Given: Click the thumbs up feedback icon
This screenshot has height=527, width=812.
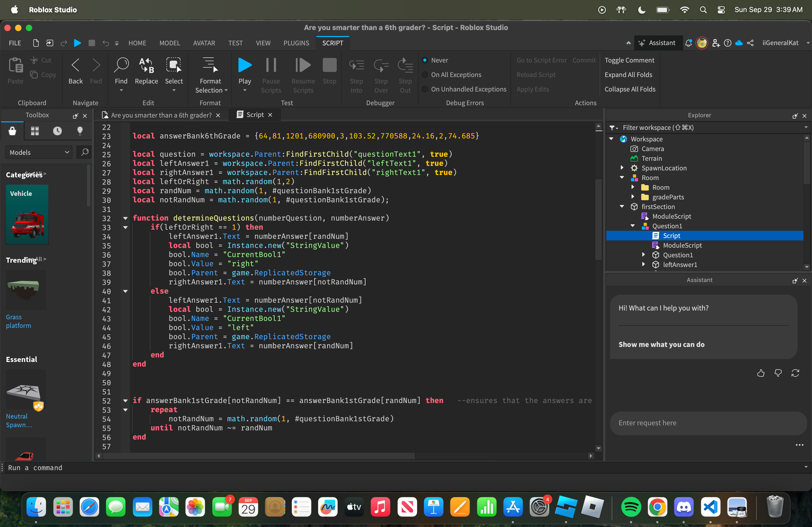Looking at the screenshot, I should 760,373.
